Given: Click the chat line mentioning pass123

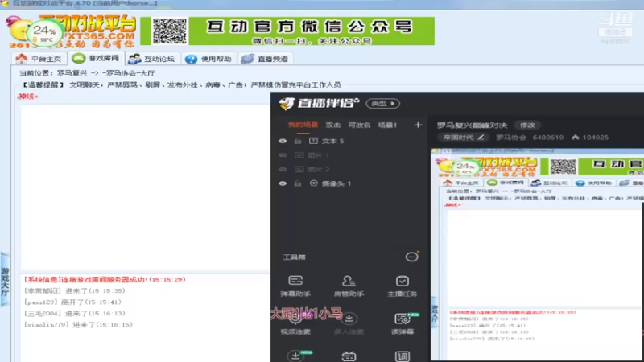Looking at the screenshot, I should [x=73, y=302].
